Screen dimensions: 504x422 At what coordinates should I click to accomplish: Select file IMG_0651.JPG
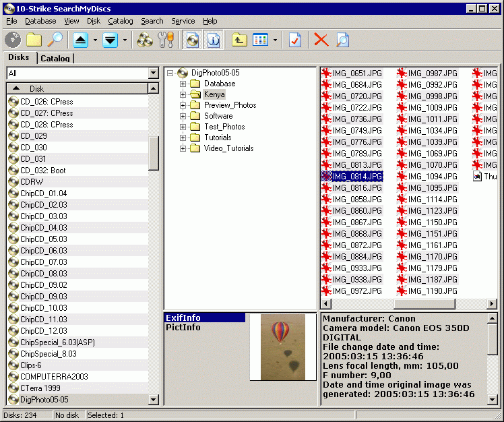[357, 73]
